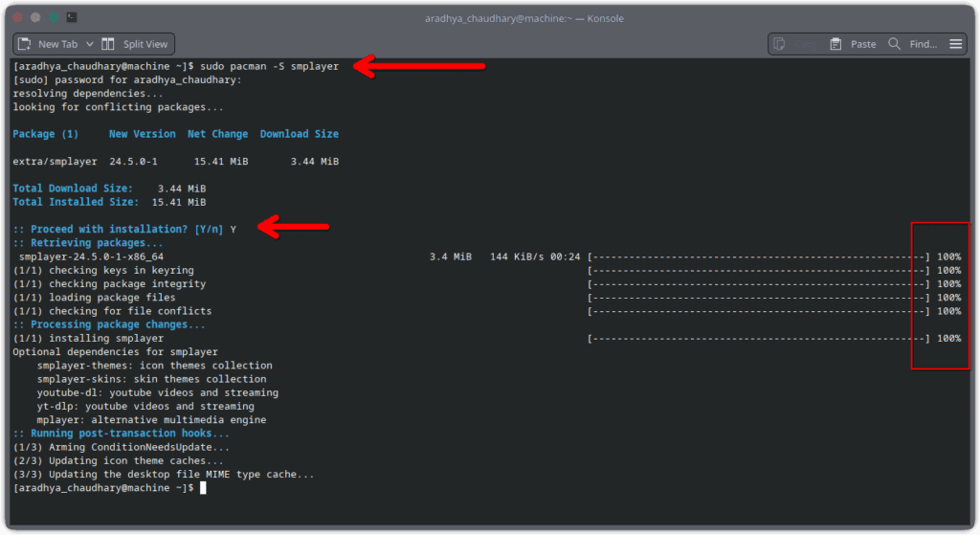Click 'checking for file conflicts' line
This screenshot has height=535, width=980.
(130, 311)
